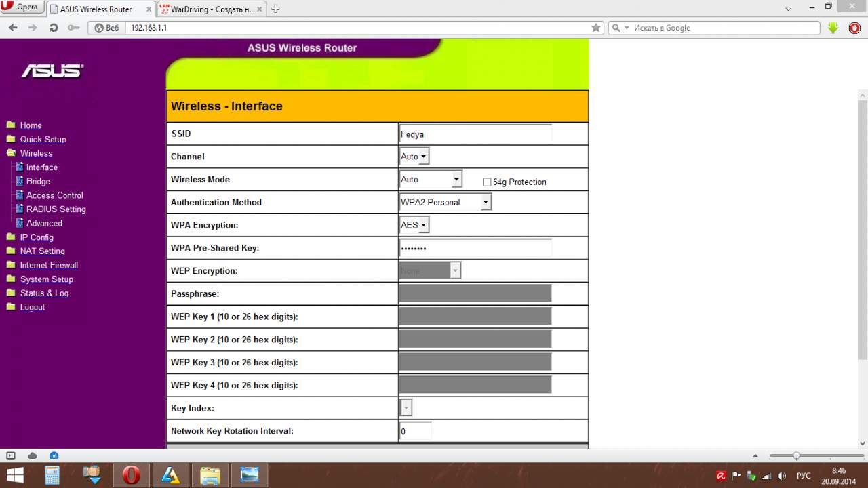Screen dimensions: 868x488
Task: Toggle the Opera panel button in status bar
Action: [10, 455]
